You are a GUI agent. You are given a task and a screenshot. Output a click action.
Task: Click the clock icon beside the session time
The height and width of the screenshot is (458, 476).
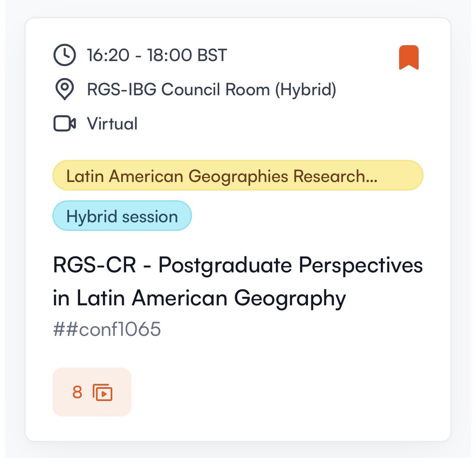click(x=65, y=55)
